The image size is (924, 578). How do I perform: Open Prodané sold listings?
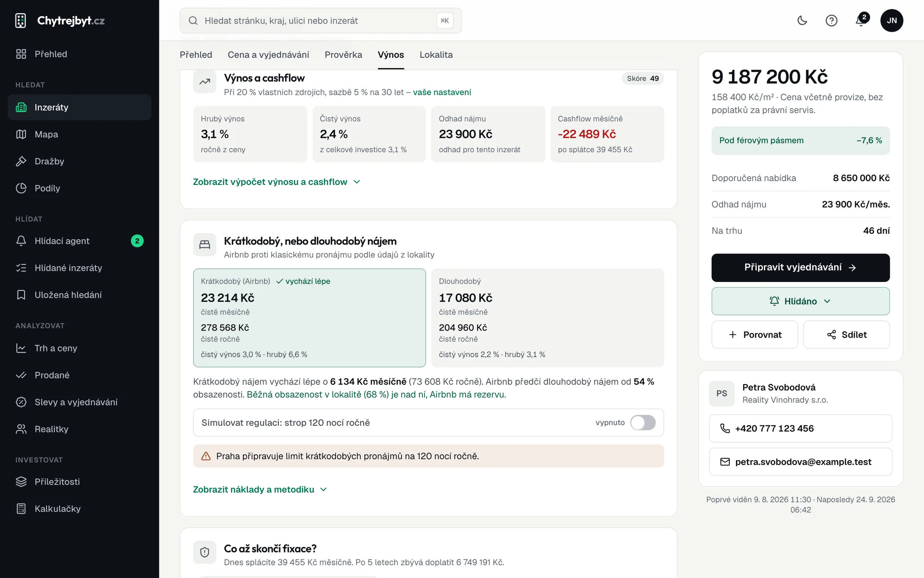click(x=79, y=375)
